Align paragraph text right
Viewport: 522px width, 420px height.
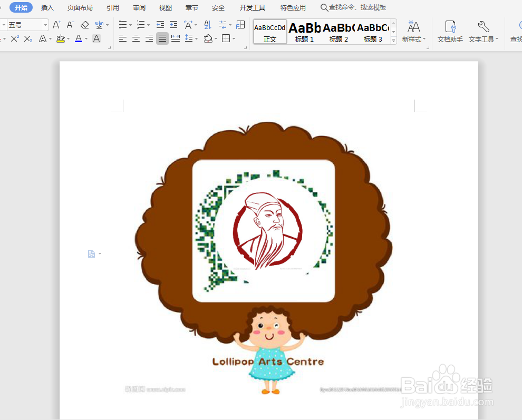point(149,38)
